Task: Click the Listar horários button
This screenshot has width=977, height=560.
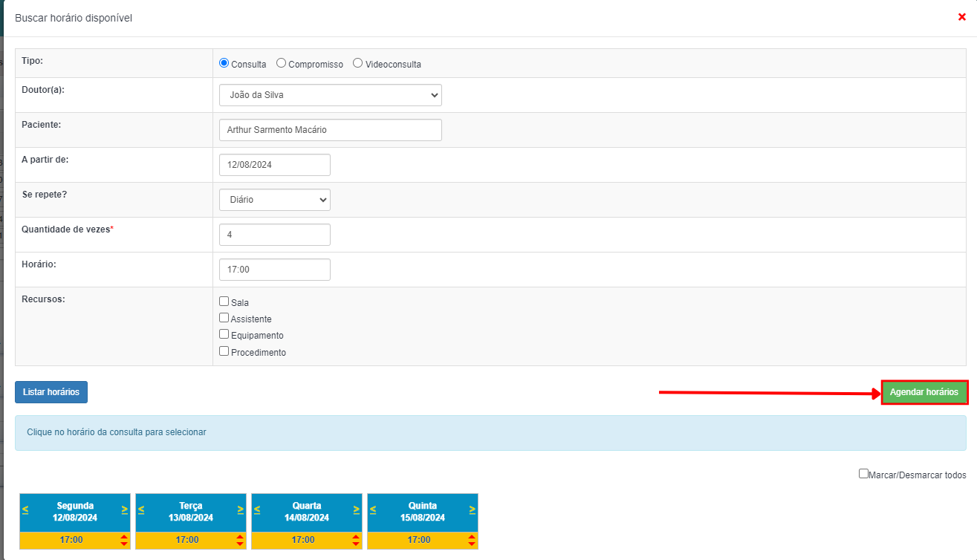Action: [x=51, y=392]
